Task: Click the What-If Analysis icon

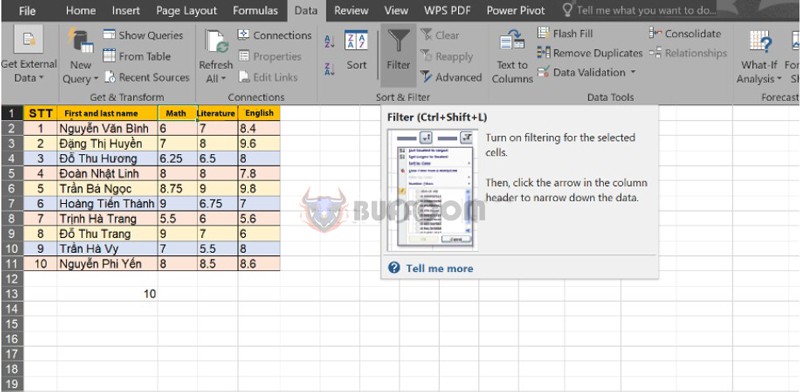Action: [760, 42]
